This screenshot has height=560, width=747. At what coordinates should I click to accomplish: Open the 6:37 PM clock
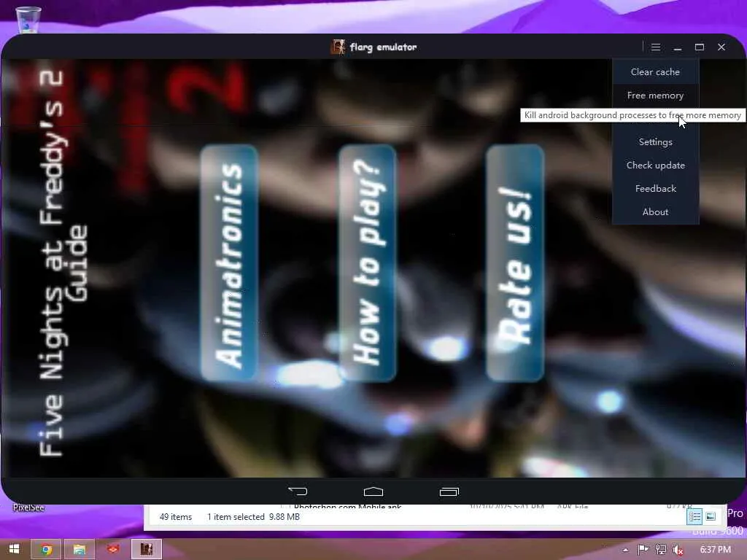tap(715, 550)
